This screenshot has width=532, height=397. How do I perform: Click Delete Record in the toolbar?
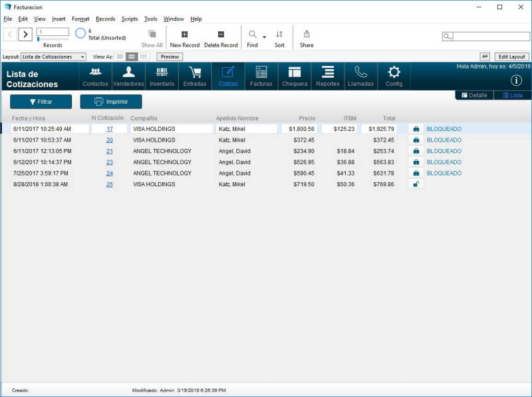pyautogui.click(x=221, y=39)
